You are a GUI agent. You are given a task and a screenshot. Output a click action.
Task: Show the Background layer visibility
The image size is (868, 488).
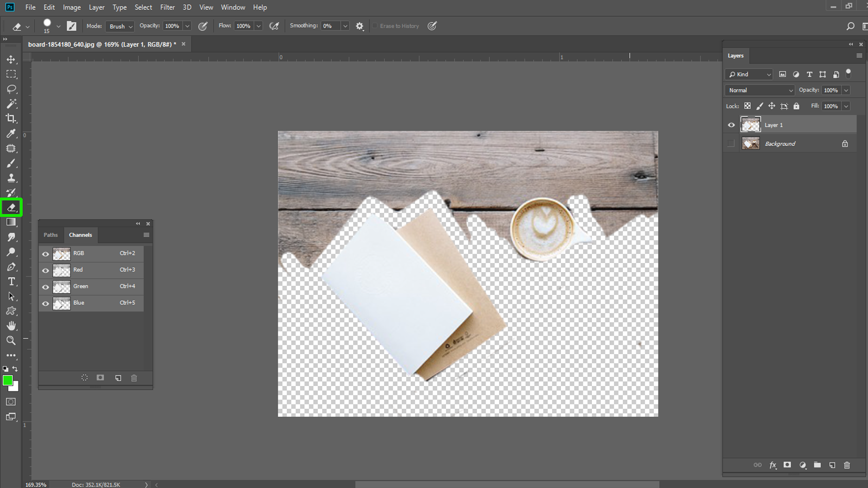(x=731, y=143)
